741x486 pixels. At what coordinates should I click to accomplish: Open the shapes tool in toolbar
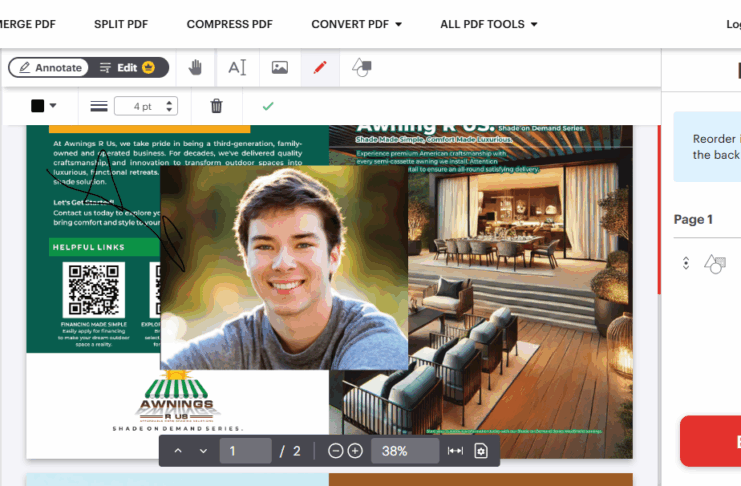[x=362, y=68]
